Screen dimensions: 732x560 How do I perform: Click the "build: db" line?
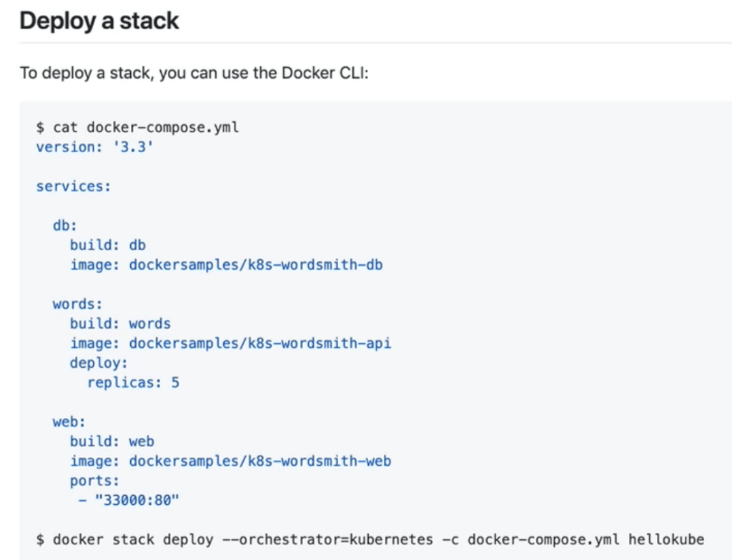click(x=107, y=245)
